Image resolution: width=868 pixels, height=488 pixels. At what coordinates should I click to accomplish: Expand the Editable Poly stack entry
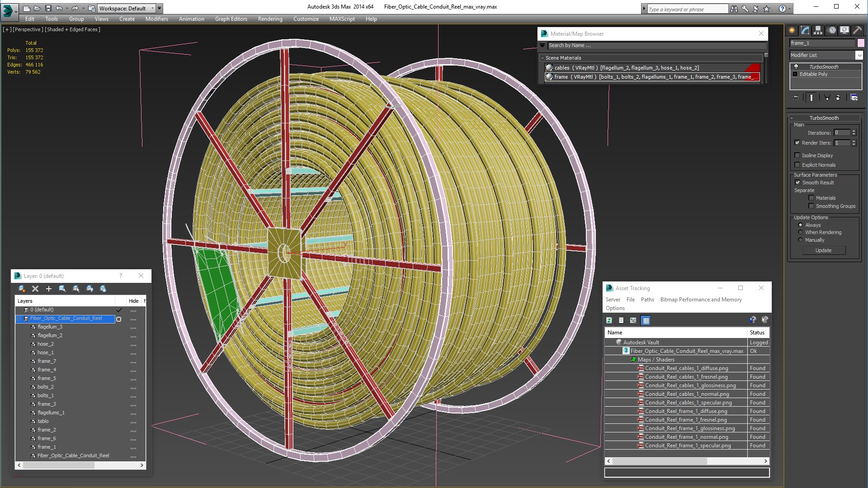(795, 74)
